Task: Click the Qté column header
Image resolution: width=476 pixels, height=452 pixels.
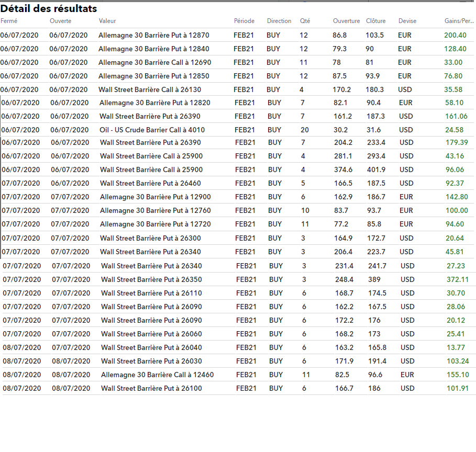Action: coord(305,21)
